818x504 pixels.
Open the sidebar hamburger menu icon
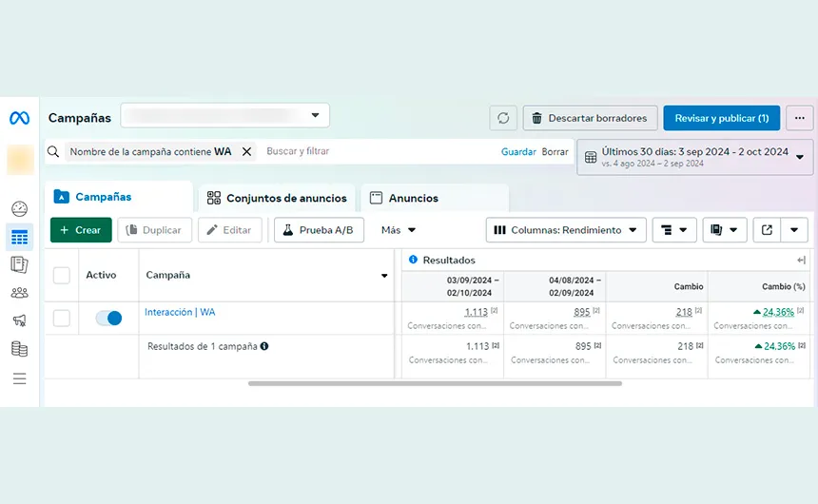19,378
